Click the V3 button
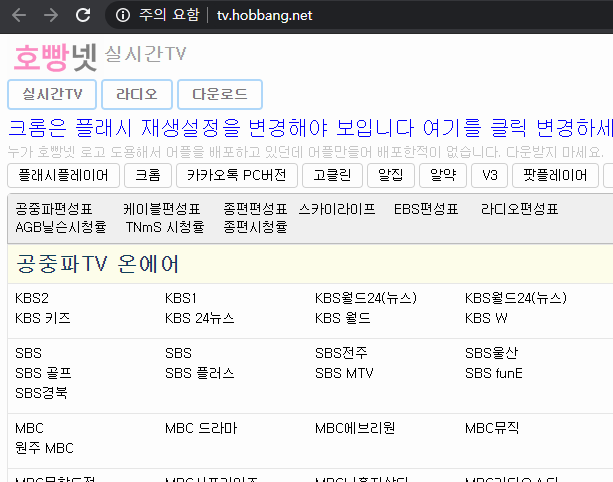 489,176
